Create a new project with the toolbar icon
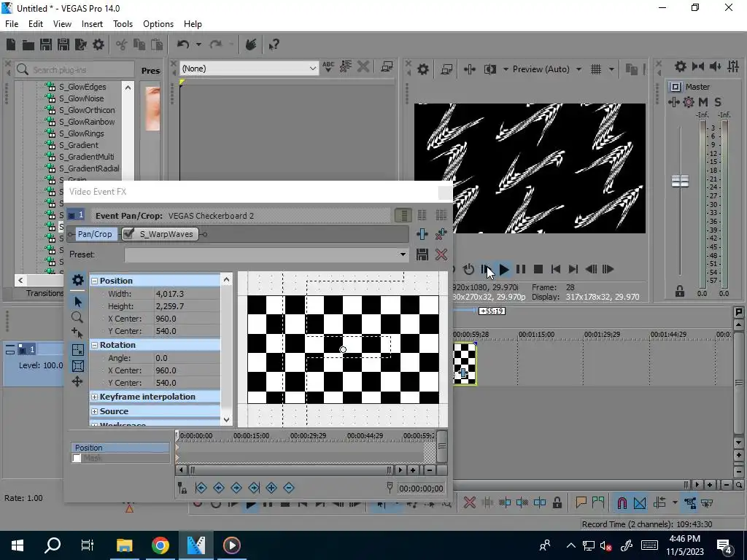The width and height of the screenshot is (747, 560). coord(11,44)
